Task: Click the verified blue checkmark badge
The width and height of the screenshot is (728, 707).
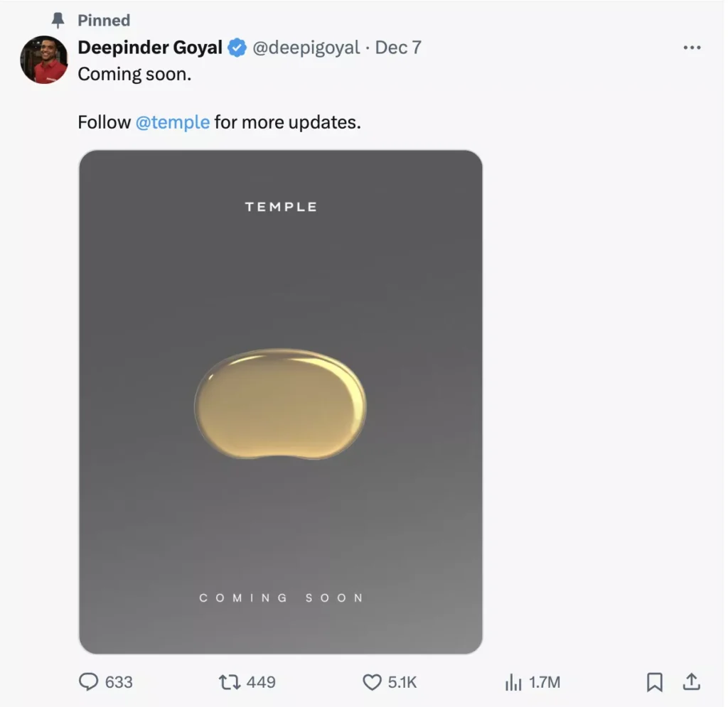Action: pyautogui.click(x=236, y=48)
